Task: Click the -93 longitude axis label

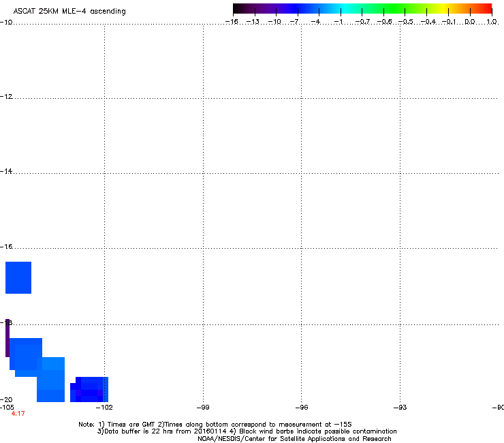Action: tap(400, 408)
